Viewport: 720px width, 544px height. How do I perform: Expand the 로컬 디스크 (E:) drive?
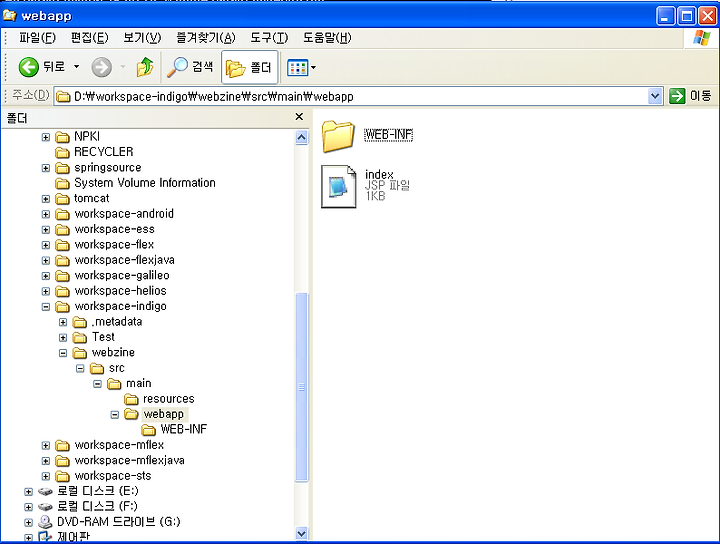(28, 492)
